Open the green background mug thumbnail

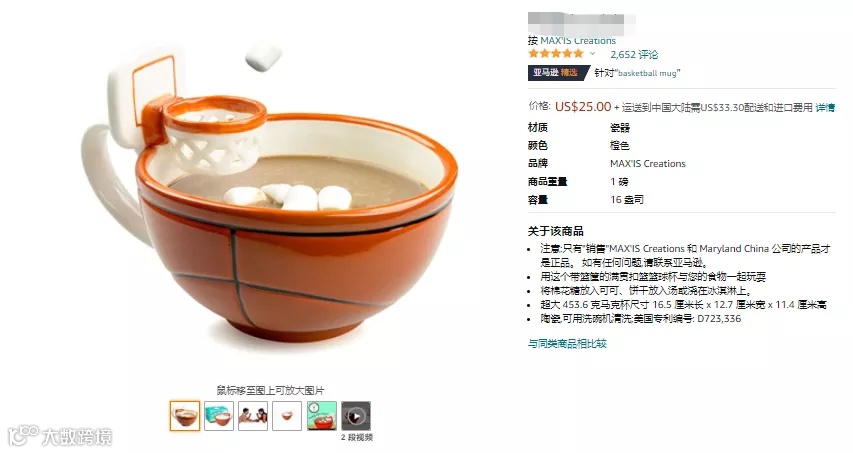click(x=322, y=416)
